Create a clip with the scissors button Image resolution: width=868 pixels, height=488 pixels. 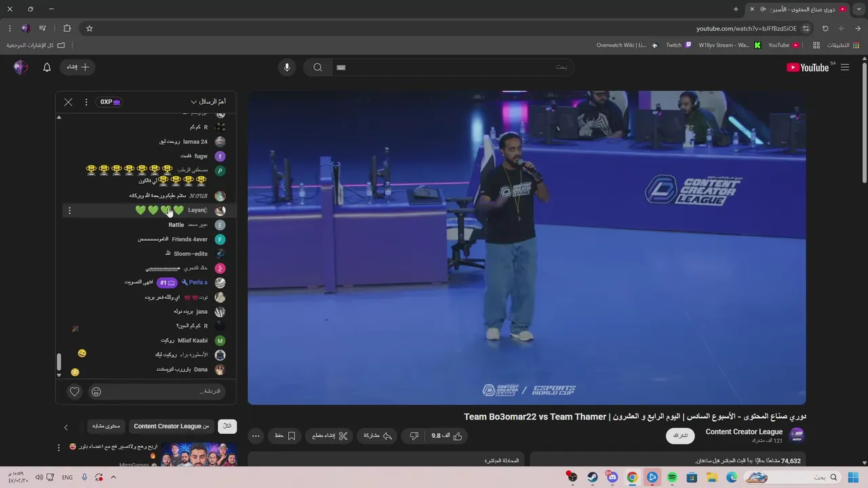330,436
